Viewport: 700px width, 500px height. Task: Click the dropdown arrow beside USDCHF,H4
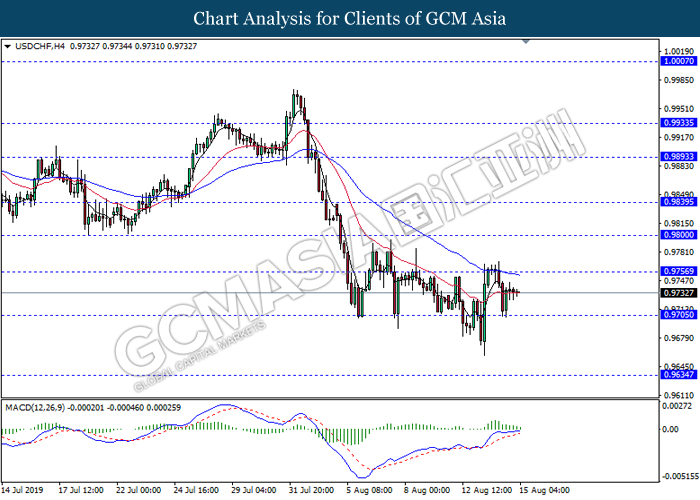(8, 46)
